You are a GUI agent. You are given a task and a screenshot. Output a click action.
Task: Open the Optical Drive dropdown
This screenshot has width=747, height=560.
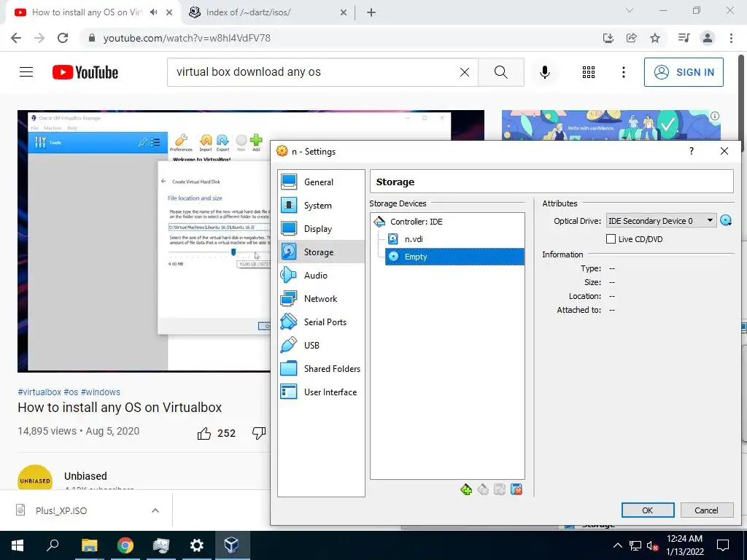661,220
